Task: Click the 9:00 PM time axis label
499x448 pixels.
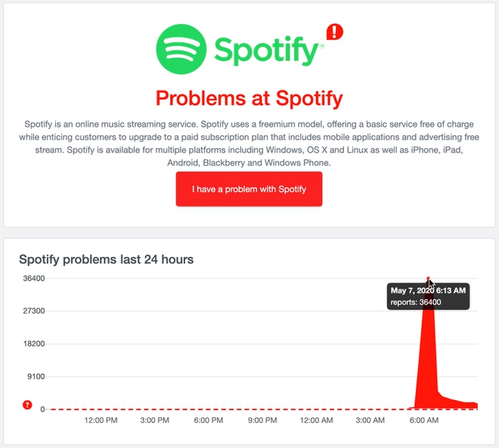Action: pyautogui.click(x=262, y=420)
